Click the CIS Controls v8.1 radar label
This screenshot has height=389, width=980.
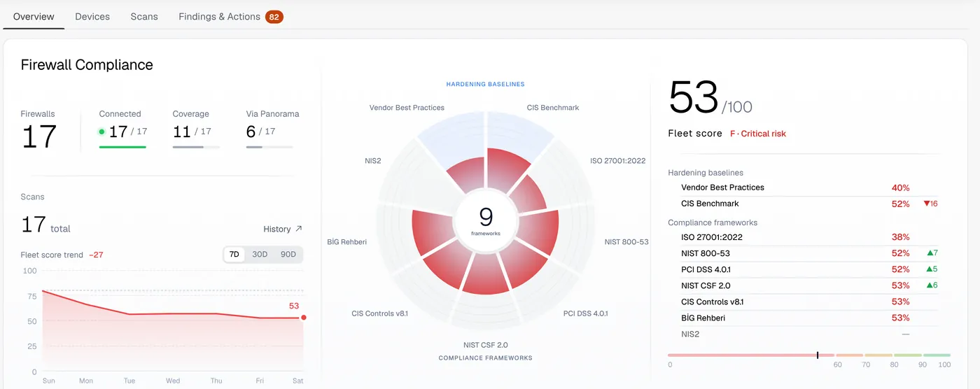(x=379, y=313)
